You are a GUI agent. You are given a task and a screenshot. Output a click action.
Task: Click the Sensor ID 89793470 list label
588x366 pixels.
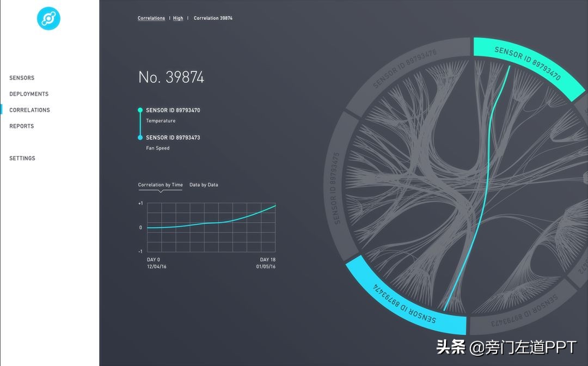(173, 110)
